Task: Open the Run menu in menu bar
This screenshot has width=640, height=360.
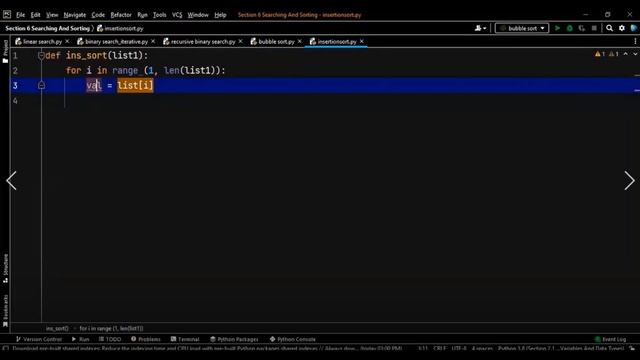Action: [x=142, y=15]
